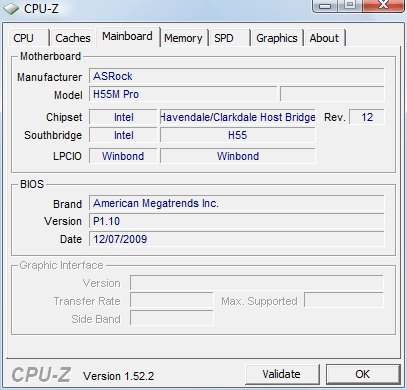Minimize the CPU-Z window
This screenshot has width=407, height=390.
326,6
